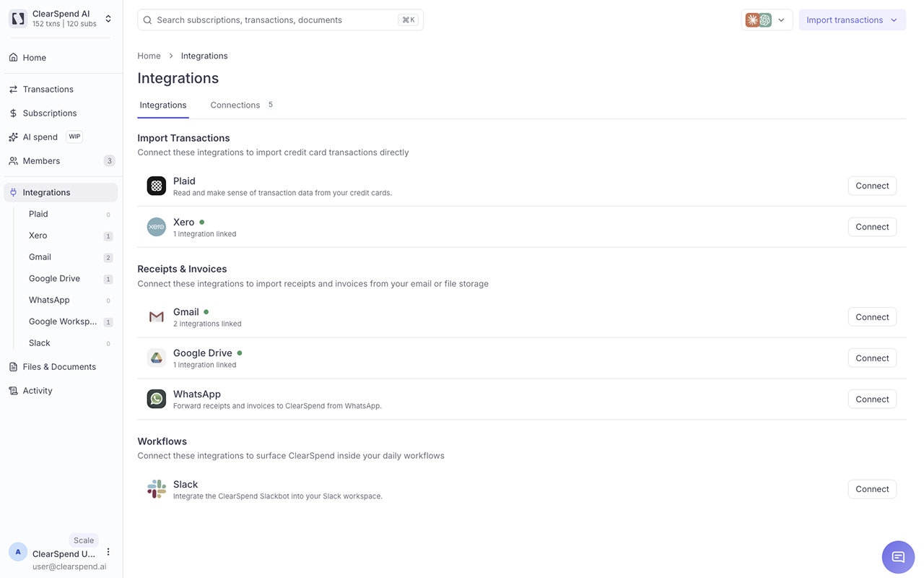924x578 pixels.
Task: Open the Import transactions dropdown
Action: click(852, 20)
